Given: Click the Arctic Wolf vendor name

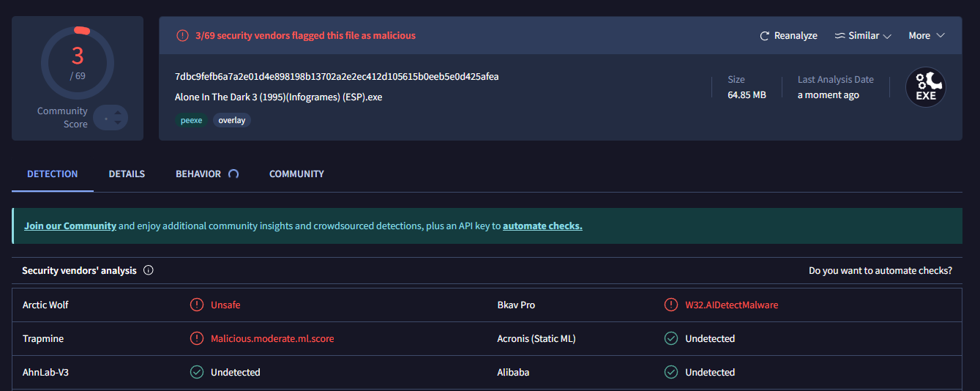Looking at the screenshot, I should [x=45, y=305].
